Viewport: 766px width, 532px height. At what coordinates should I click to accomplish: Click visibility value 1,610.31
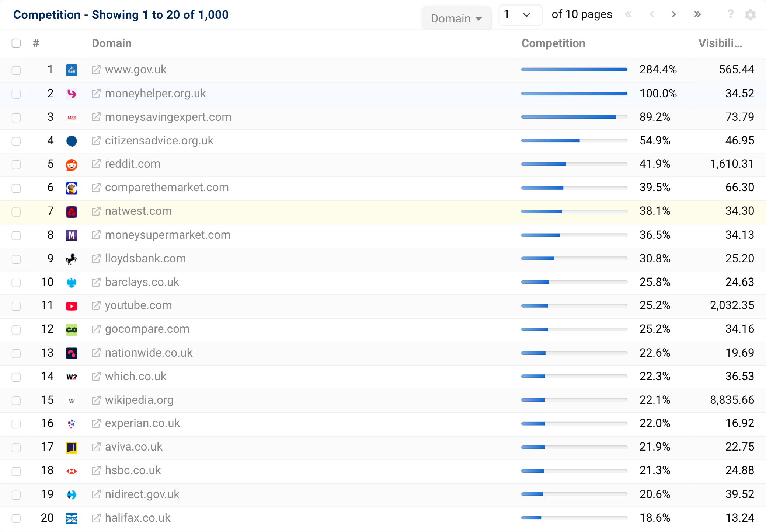pos(732,164)
